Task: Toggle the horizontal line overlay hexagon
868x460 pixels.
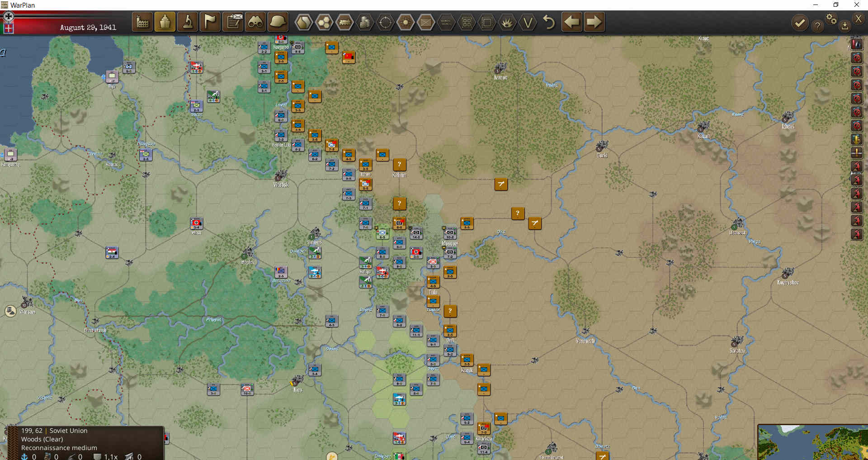Action: [446, 22]
